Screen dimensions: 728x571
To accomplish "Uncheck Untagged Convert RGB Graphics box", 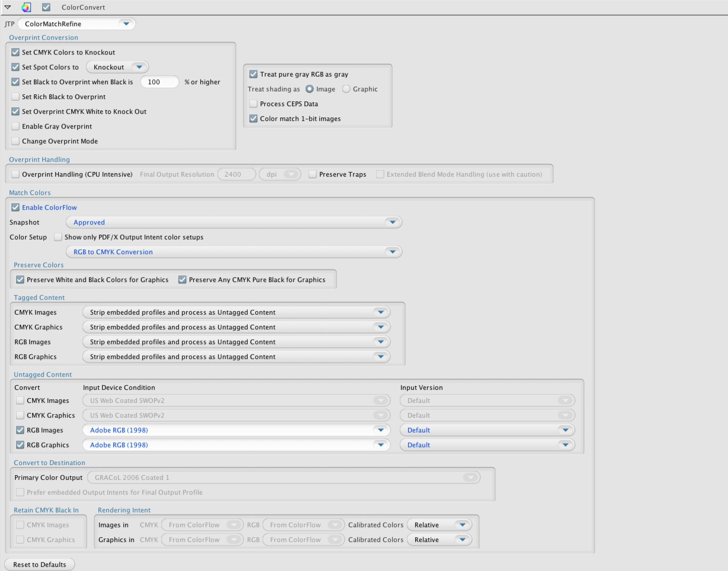I will [x=20, y=445].
